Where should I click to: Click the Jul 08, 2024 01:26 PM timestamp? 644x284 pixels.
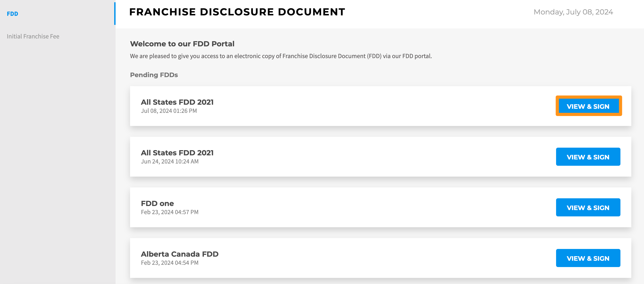pyautogui.click(x=169, y=111)
